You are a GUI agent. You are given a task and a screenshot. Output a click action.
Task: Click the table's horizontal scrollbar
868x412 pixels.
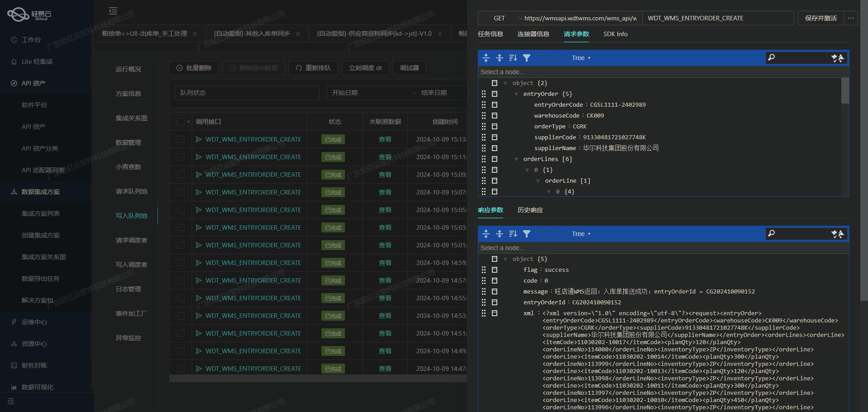318,379
